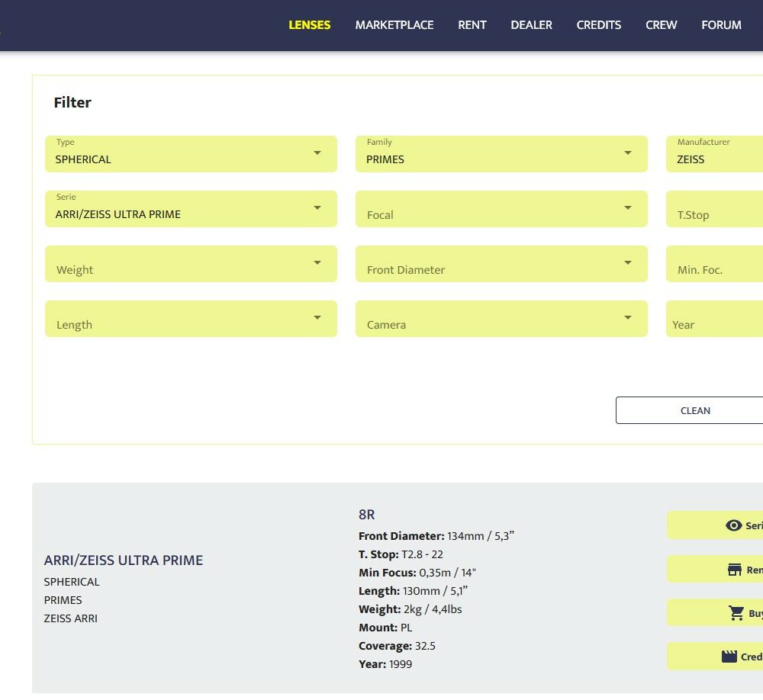
Task: Expand the Min. Foc. filter dropdown
Action: coord(714,264)
